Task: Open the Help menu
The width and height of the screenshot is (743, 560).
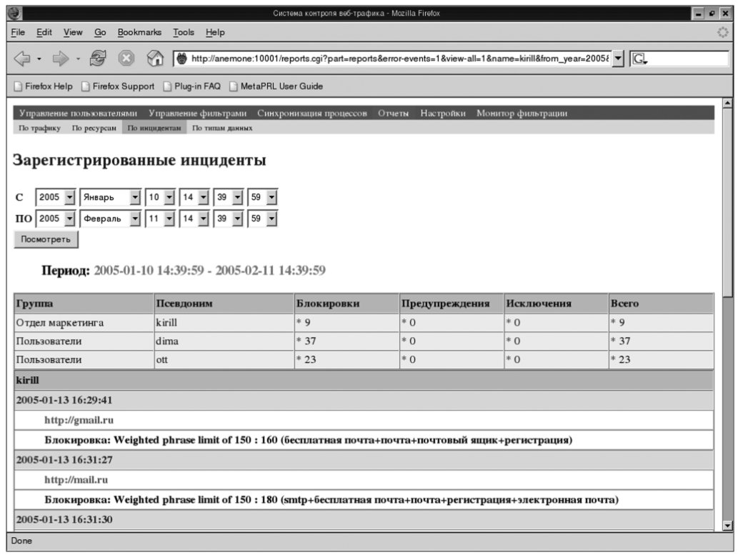Action: (x=215, y=32)
